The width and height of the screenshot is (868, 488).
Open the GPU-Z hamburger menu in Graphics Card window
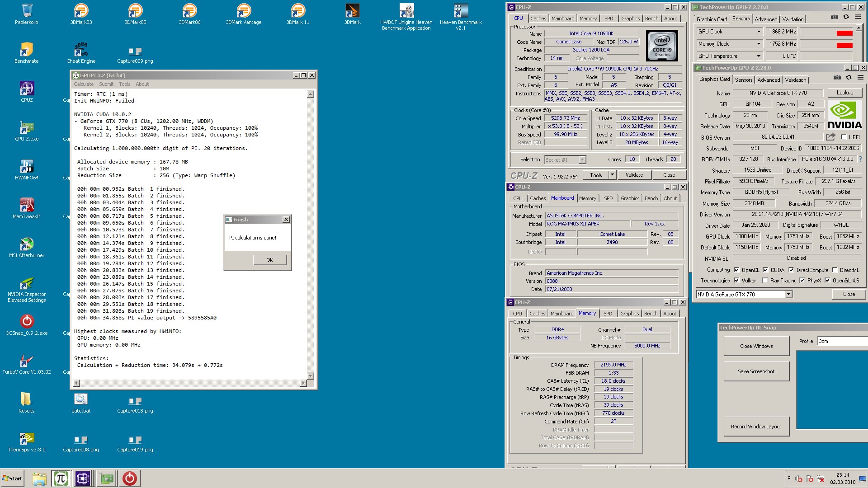click(860, 78)
